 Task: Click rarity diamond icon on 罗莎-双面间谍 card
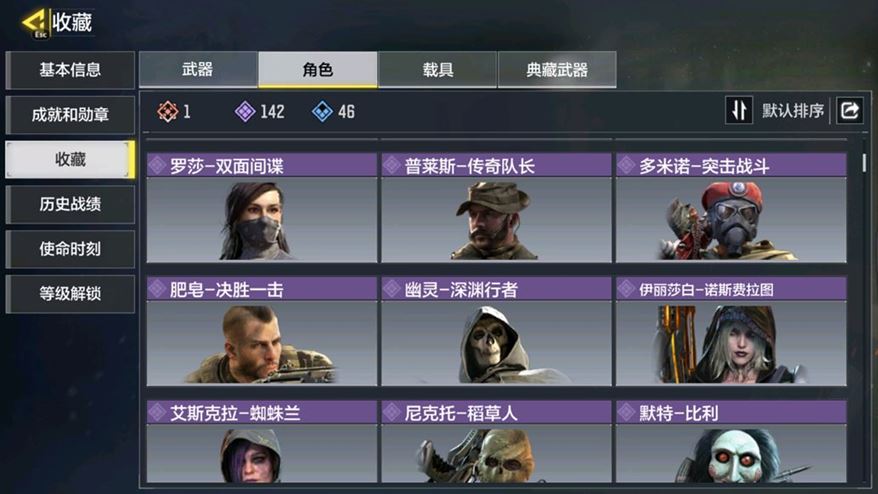157,165
